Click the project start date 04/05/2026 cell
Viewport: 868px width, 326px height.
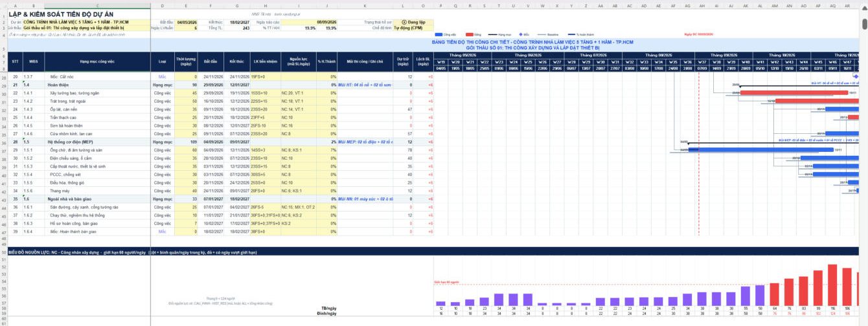[x=187, y=22]
